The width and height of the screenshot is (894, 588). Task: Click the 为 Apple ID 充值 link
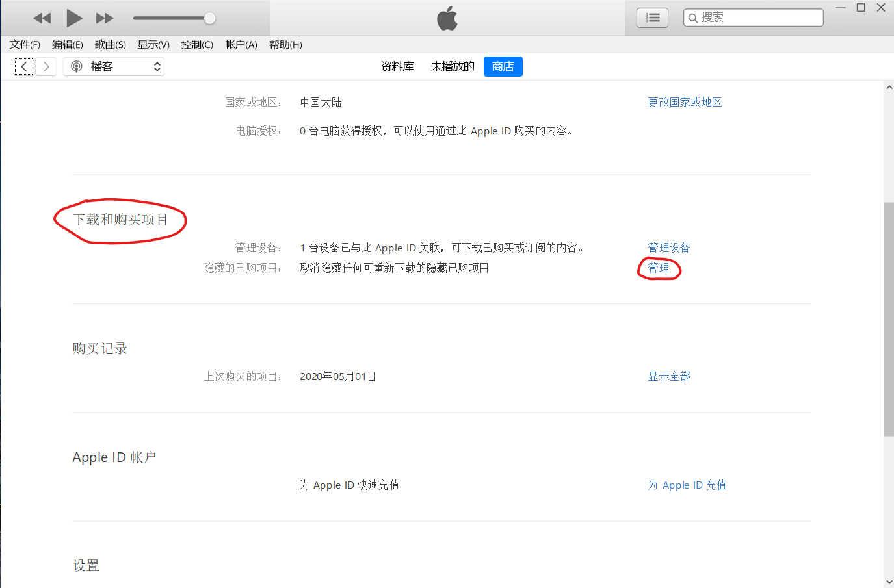pyautogui.click(x=687, y=485)
